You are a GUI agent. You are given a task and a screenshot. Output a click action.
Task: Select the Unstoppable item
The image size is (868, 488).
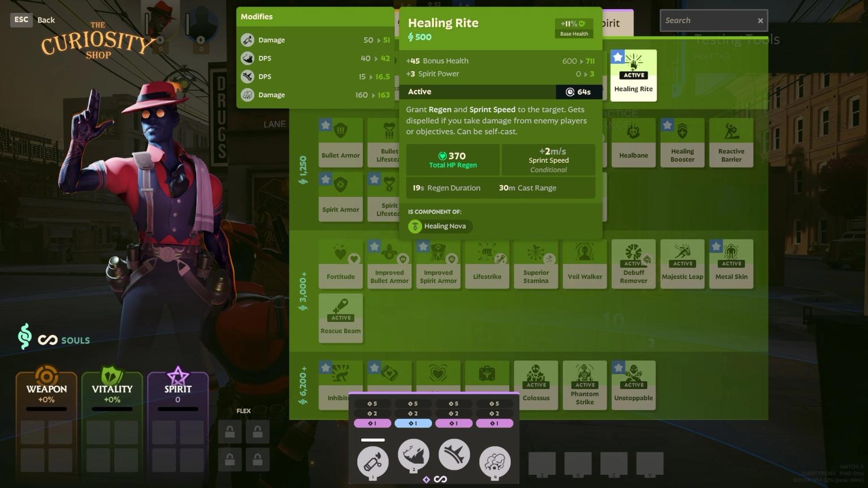[633, 385]
